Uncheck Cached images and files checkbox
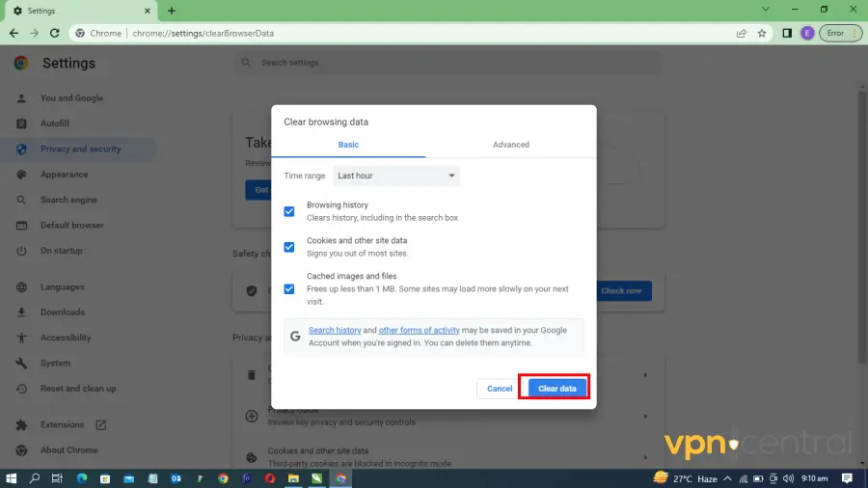This screenshot has width=868, height=488. click(289, 288)
